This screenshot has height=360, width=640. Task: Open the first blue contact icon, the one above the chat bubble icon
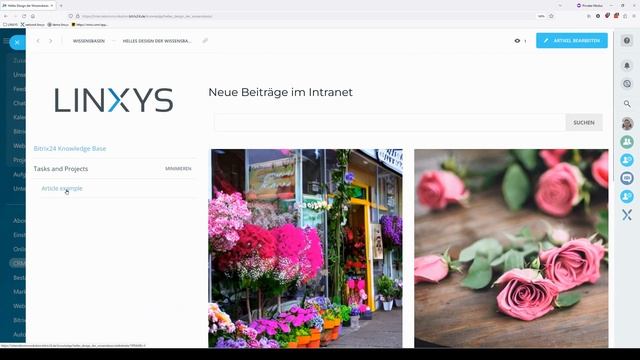pyautogui.click(x=627, y=160)
